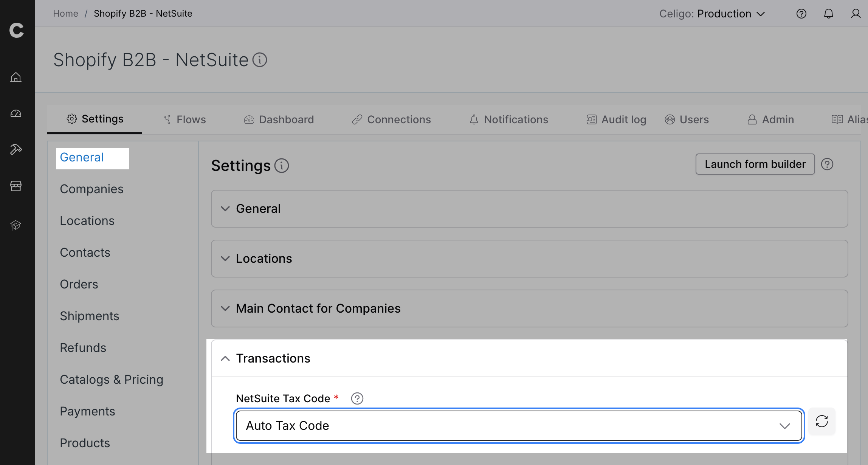868x465 pixels.
Task: Select Orders in the settings side menu
Action: pos(79,284)
